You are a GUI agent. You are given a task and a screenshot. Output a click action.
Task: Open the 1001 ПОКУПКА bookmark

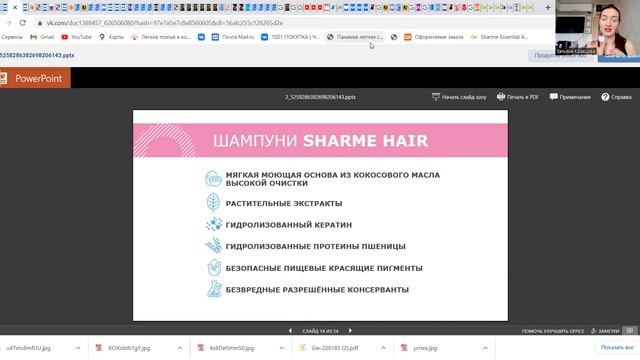291,37
